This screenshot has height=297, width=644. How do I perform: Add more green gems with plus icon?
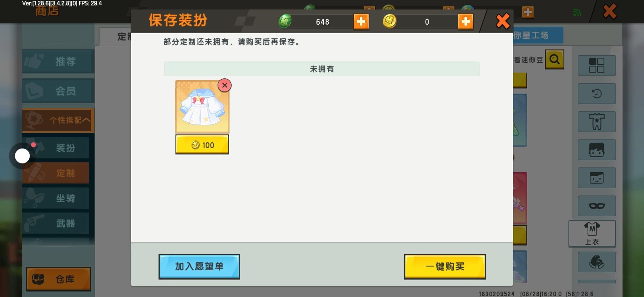[361, 21]
